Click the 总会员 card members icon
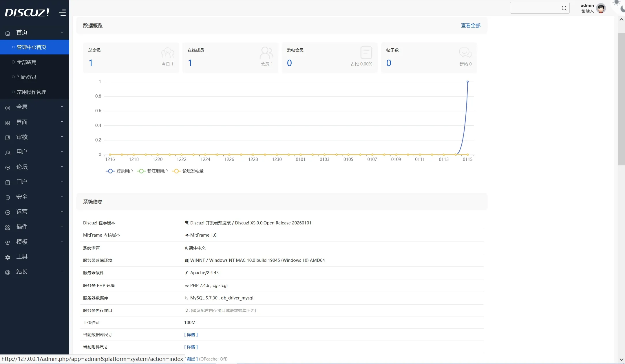 [x=168, y=53]
